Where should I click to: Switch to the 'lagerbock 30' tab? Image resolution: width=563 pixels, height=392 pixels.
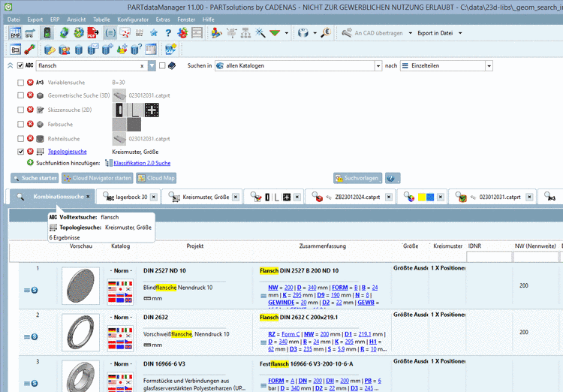pos(130,197)
